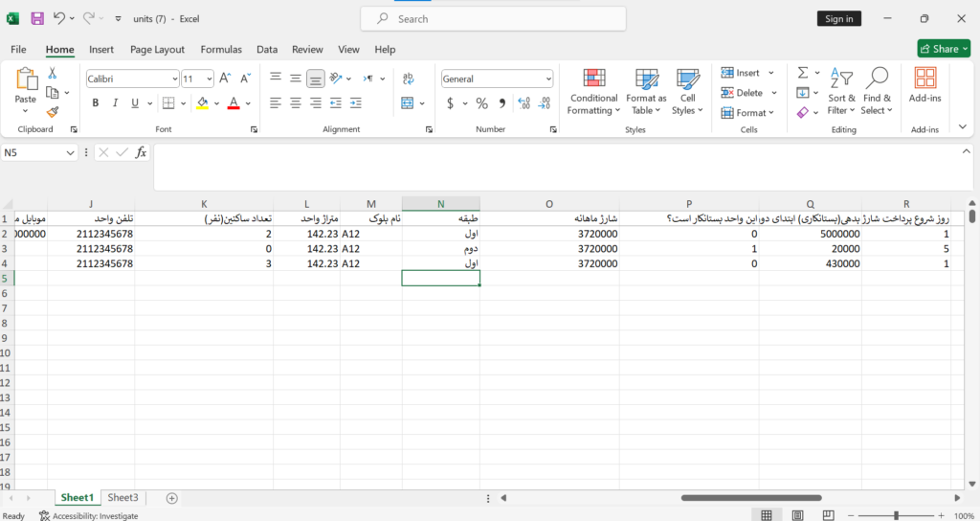Click the Decrease Decimal icon
Screen dimensions: 980x521
point(545,103)
